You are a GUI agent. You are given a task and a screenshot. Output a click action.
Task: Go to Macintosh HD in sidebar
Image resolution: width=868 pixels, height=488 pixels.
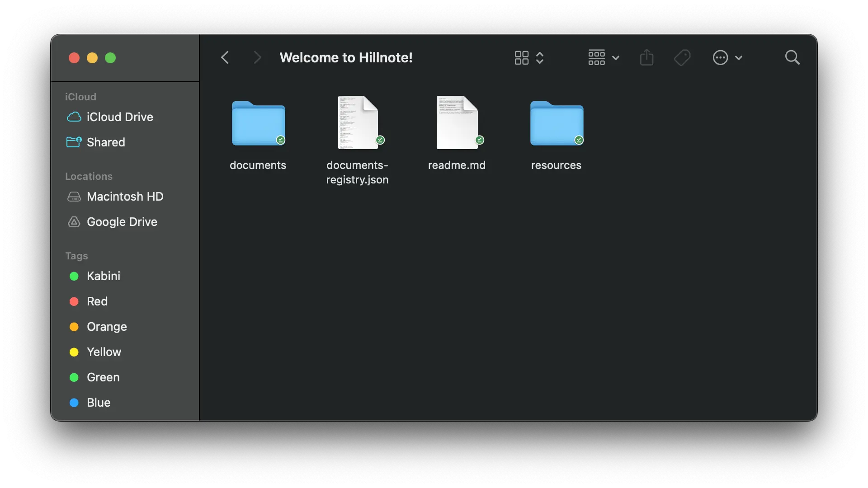pos(125,197)
